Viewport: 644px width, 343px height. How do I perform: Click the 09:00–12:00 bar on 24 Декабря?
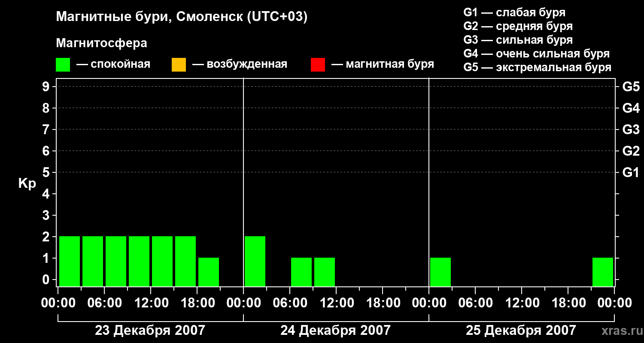pos(325,272)
